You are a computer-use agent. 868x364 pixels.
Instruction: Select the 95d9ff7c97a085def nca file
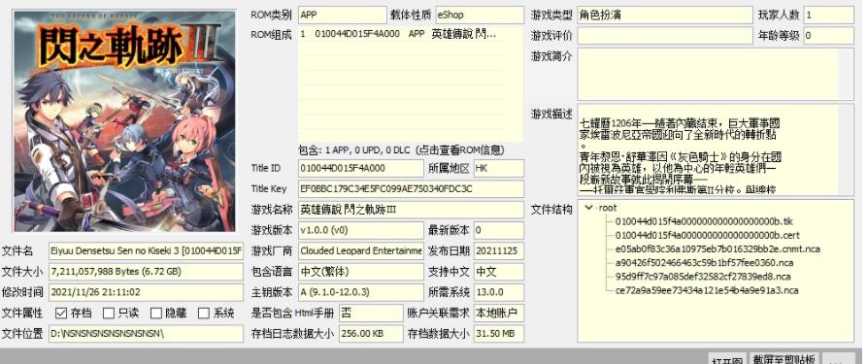(703, 277)
